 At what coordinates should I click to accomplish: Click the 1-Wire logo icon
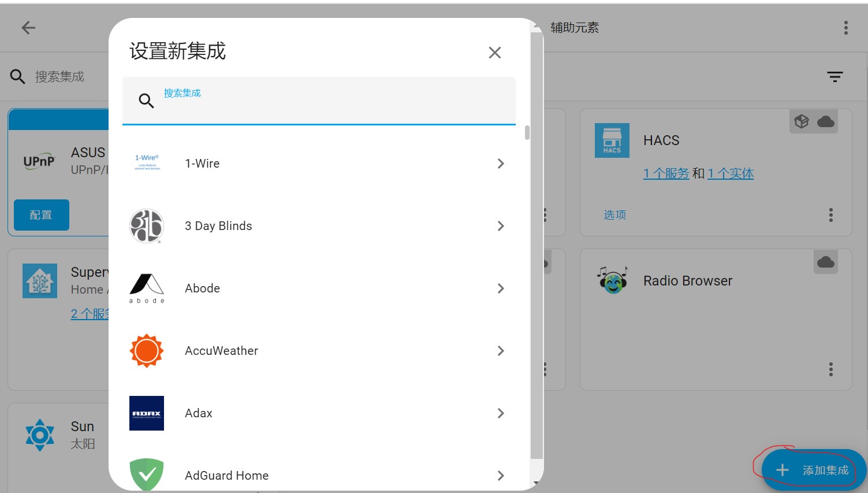(147, 162)
